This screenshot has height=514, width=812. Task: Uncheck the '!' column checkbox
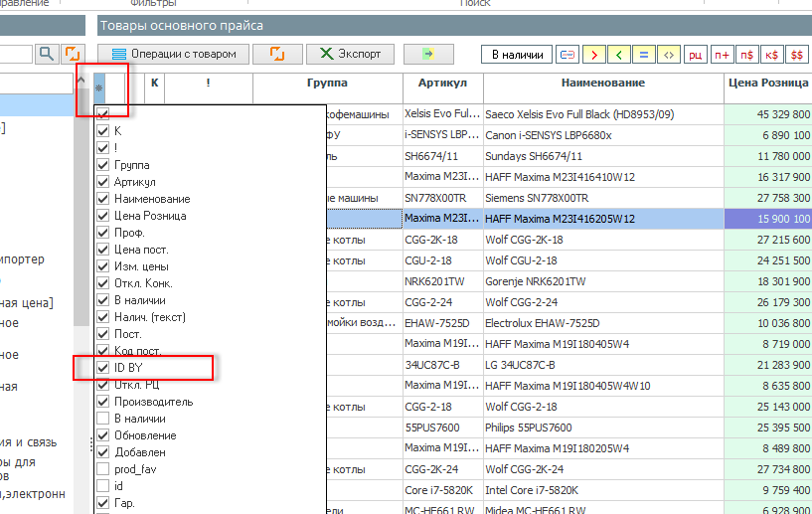(x=103, y=148)
